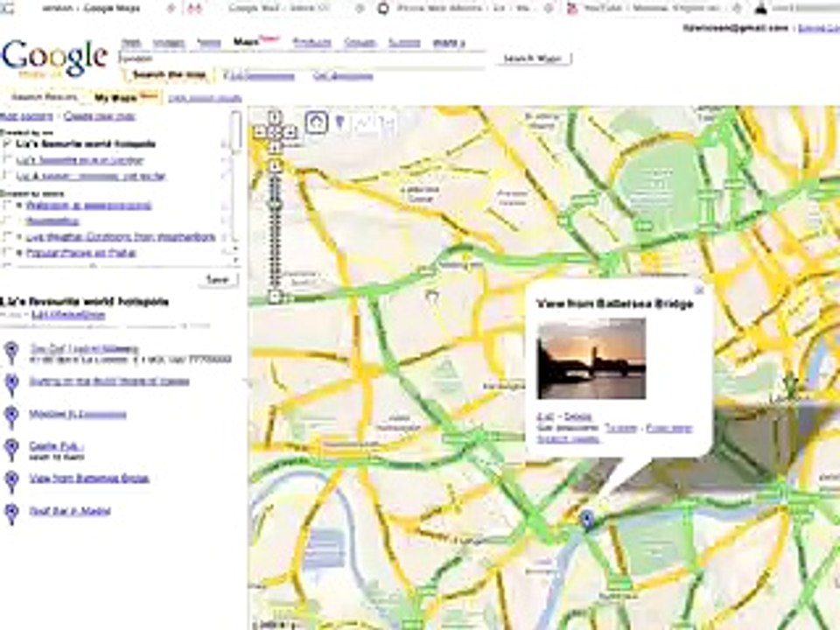Viewport: 840px width, 630px height.
Task: Click the center return-to-last-result pan button
Action: coord(274,131)
